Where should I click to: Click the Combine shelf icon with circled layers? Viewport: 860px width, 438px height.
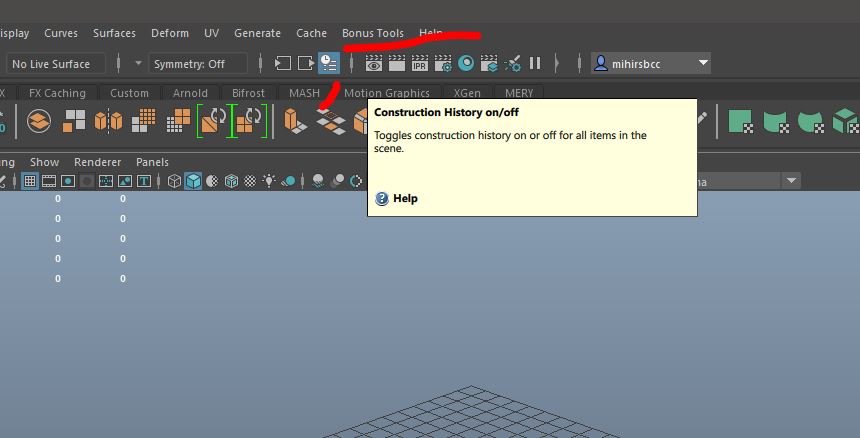click(x=38, y=121)
